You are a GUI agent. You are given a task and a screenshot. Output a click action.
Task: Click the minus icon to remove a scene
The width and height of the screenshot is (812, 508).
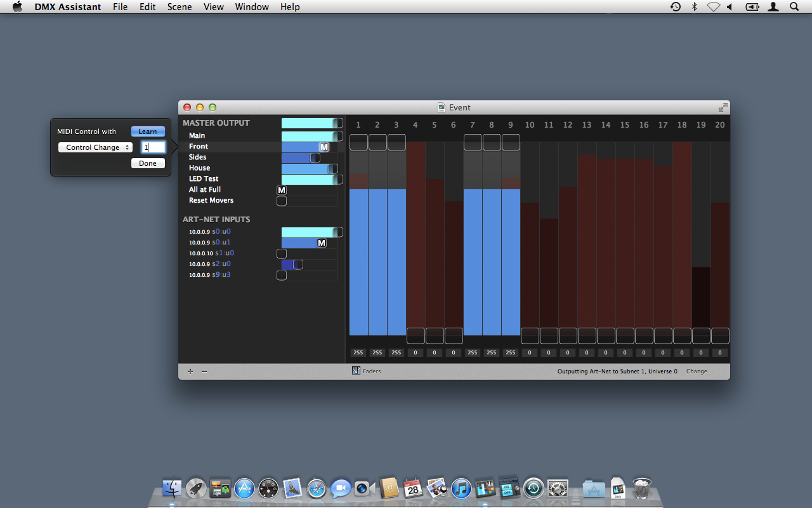click(x=204, y=371)
